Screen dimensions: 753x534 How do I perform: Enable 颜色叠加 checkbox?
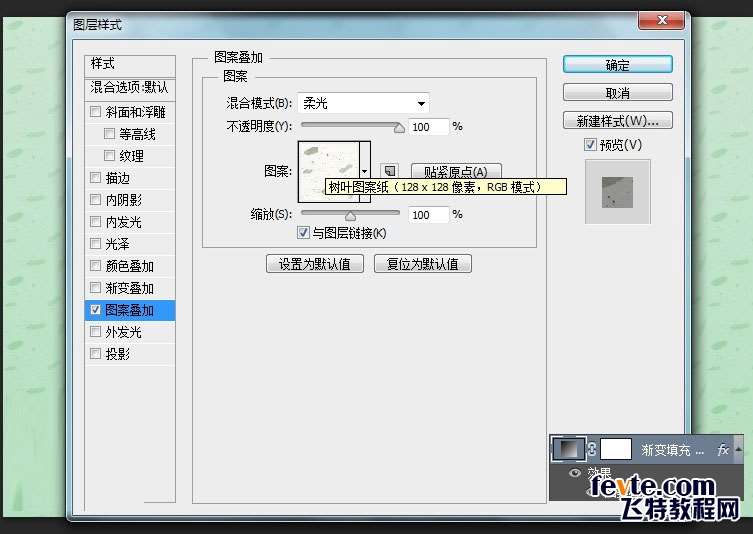(x=96, y=266)
